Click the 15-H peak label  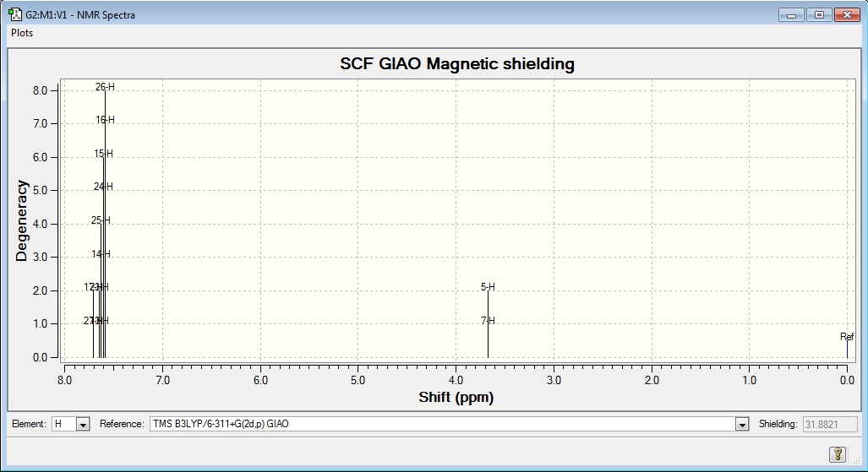pyautogui.click(x=103, y=154)
